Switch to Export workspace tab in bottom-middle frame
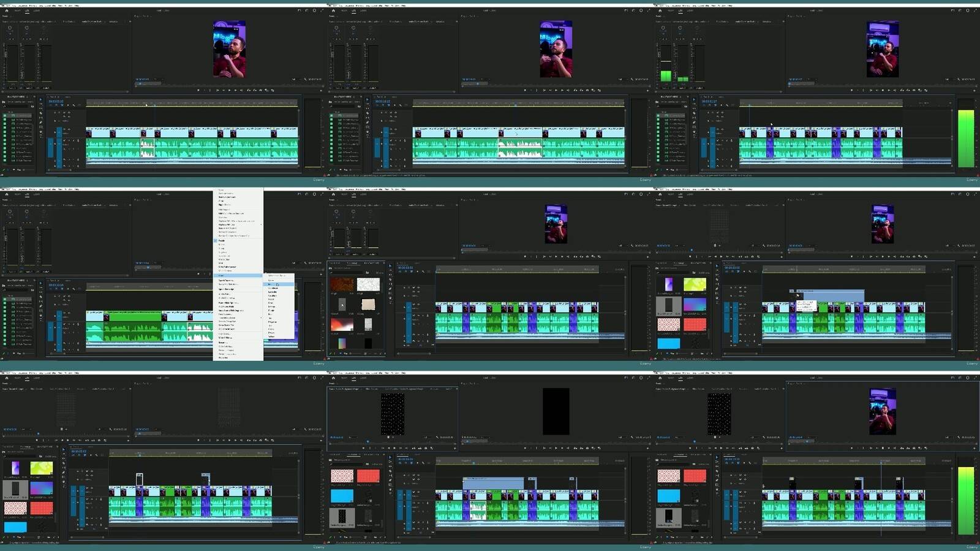This screenshot has width=980, height=551. [363, 378]
